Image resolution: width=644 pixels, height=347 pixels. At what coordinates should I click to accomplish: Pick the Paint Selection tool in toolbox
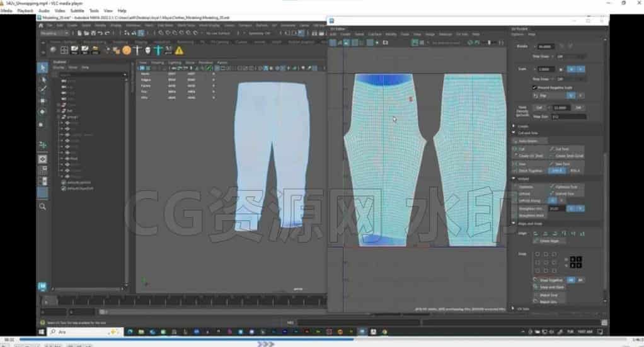[x=42, y=89]
